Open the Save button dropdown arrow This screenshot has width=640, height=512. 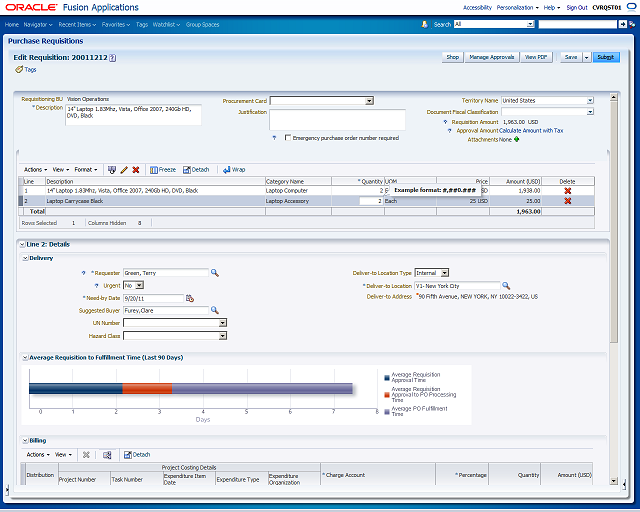click(x=587, y=58)
